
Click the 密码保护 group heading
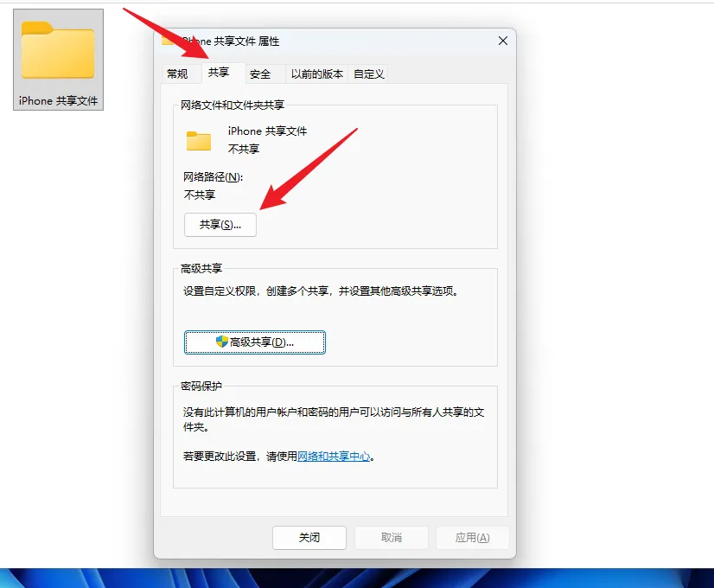(x=201, y=387)
